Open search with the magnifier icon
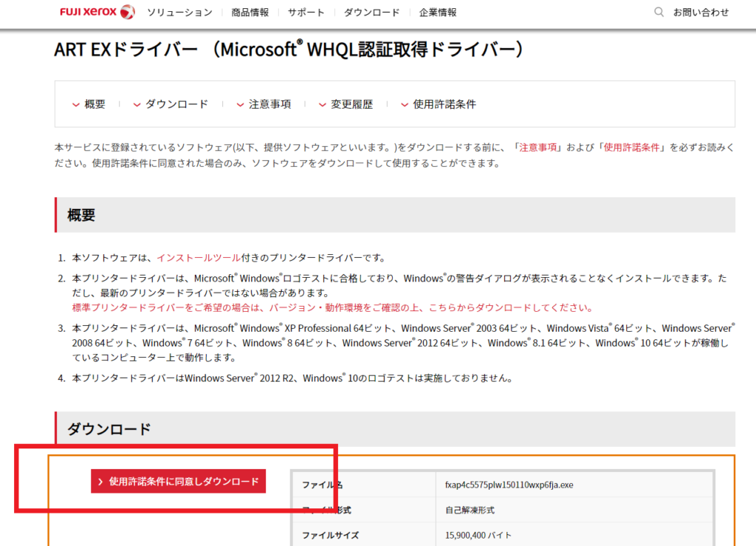756x546 pixels. click(x=659, y=12)
